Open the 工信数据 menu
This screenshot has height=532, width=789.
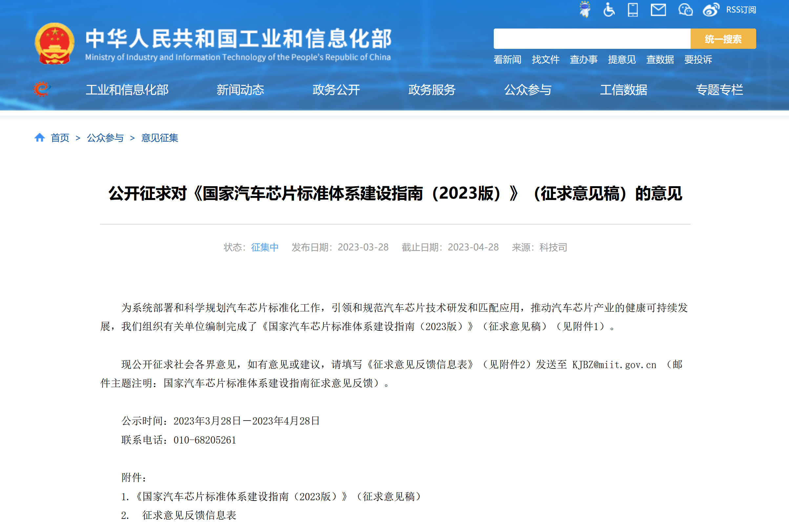click(624, 90)
